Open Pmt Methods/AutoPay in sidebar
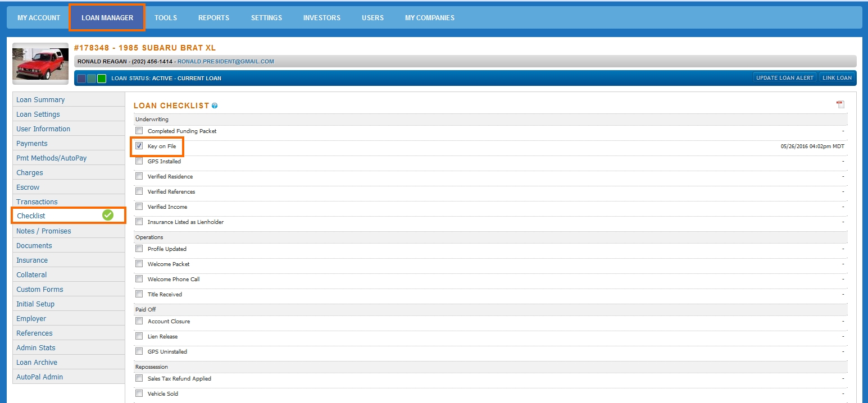Screen dimensions: 868x403 [69, 158]
